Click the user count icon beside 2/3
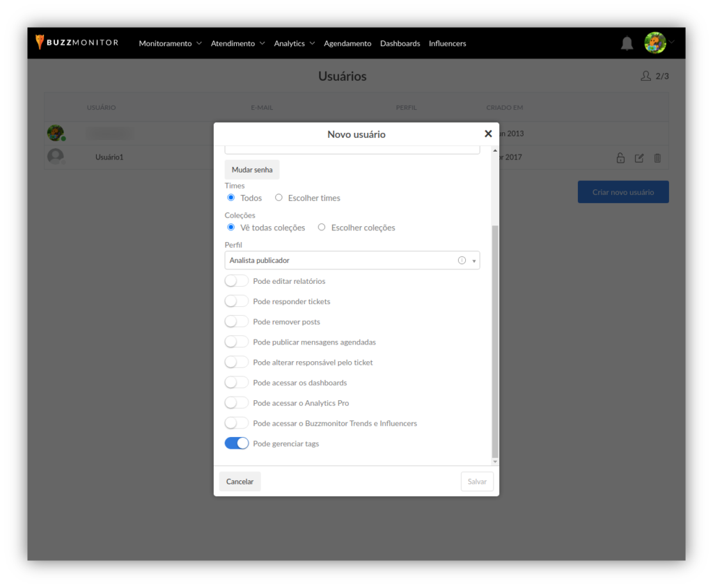 (645, 76)
